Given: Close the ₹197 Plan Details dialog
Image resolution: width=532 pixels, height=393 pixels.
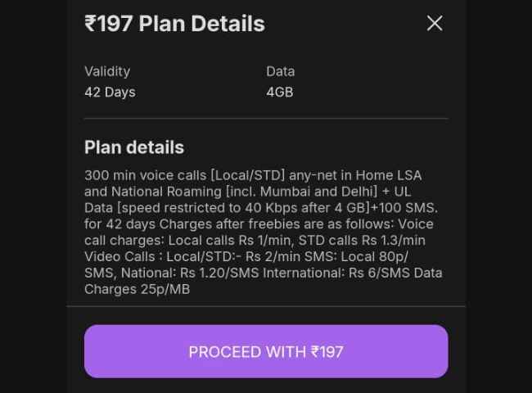Looking at the screenshot, I should [x=435, y=24].
